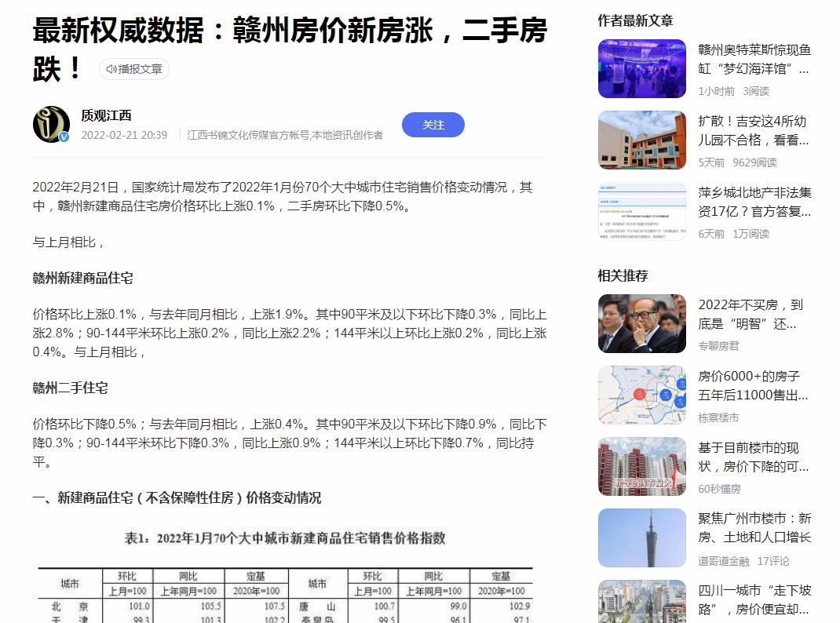Open article 2022年不买房，到底是“明智”

click(751, 314)
